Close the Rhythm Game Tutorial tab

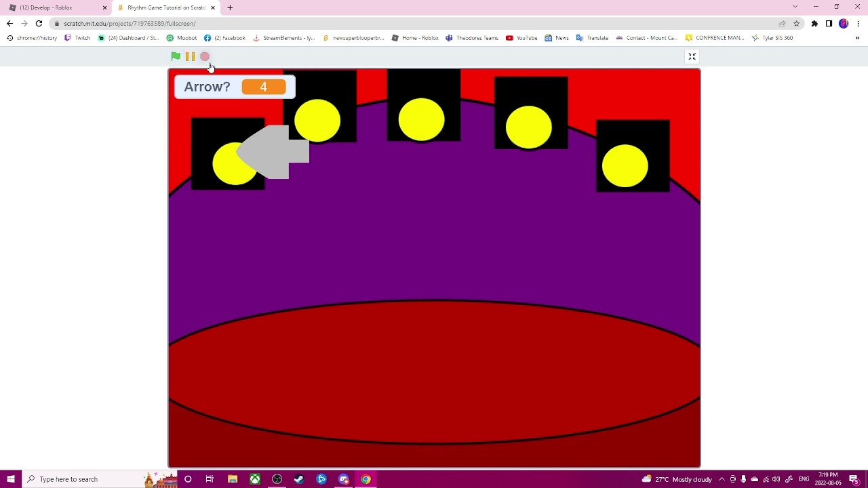213,7
